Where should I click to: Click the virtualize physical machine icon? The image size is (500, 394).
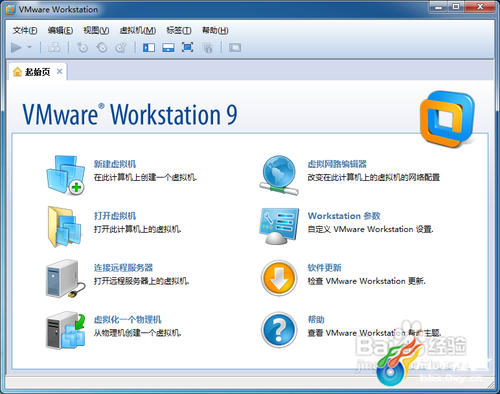coord(65,330)
